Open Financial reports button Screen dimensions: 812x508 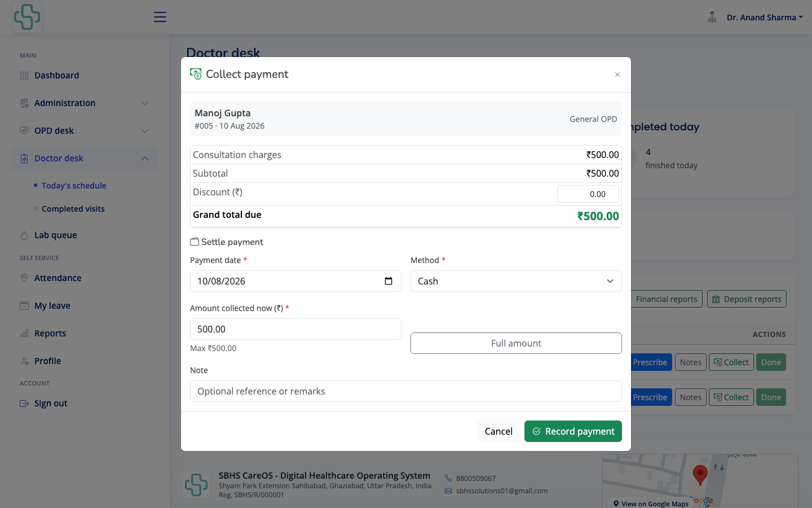tap(665, 299)
